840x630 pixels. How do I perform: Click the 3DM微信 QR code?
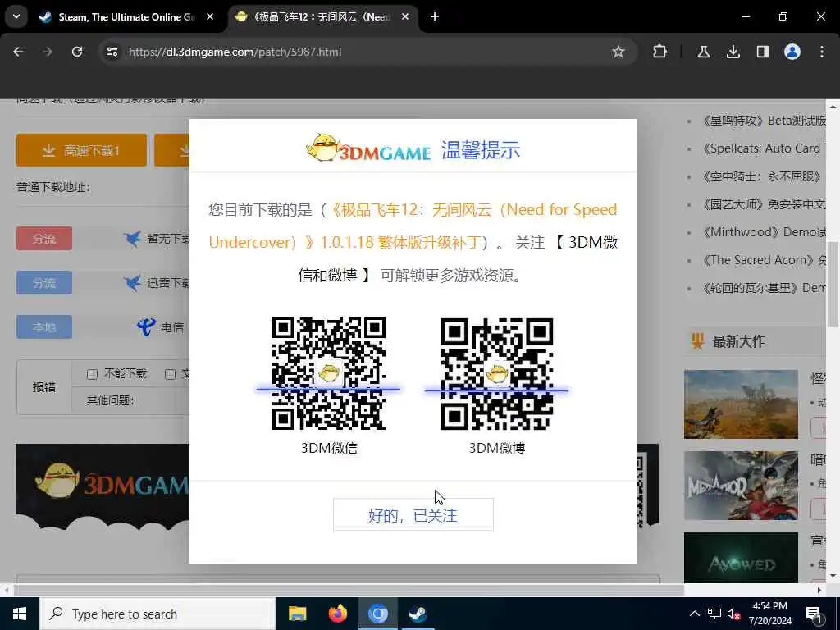328,373
